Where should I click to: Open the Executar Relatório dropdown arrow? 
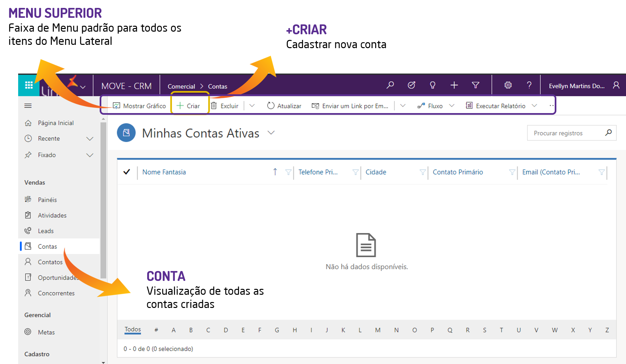(535, 106)
